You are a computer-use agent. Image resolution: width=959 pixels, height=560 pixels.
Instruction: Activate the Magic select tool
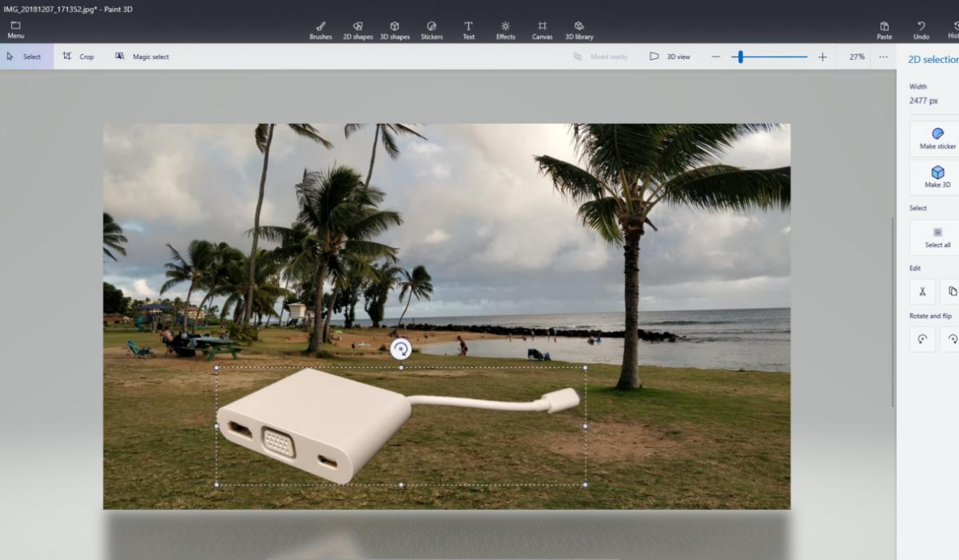(142, 57)
